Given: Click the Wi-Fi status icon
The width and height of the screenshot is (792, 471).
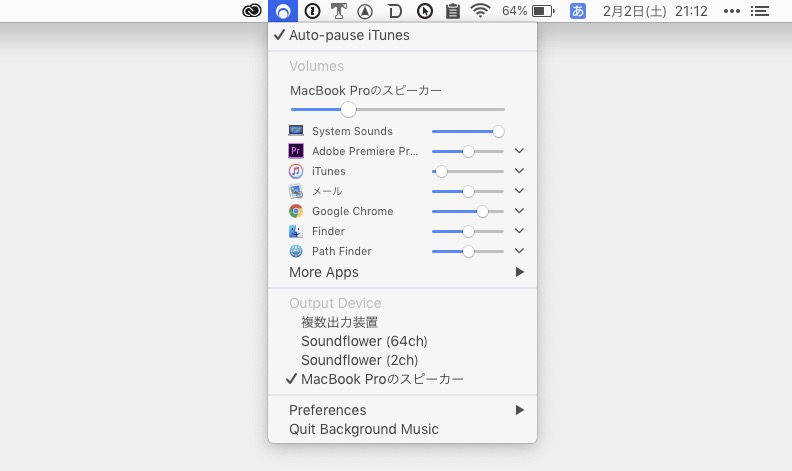Looking at the screenshot, I should coord(481,11).
